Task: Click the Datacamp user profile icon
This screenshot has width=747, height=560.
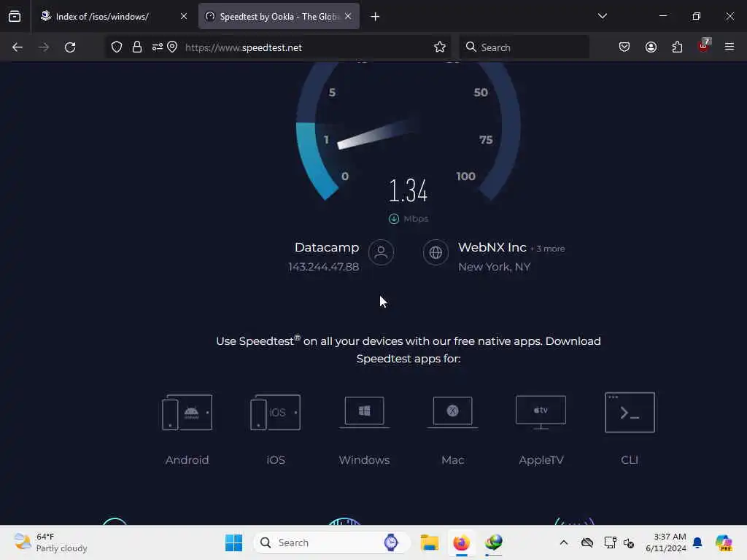Action: click(x=381, y=252)
